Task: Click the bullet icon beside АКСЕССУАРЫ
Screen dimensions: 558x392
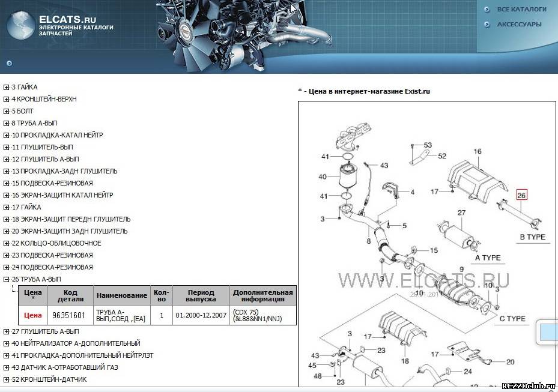Action: 487,25
